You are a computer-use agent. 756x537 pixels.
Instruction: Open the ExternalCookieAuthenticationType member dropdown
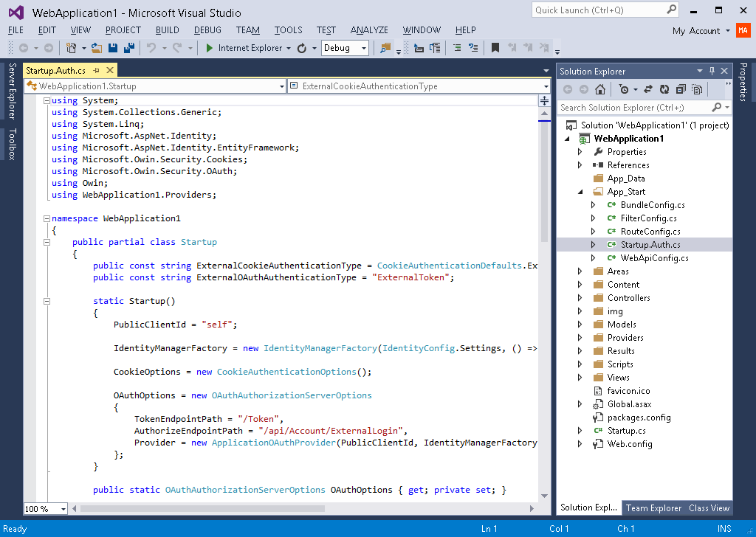tap(544, 86)
